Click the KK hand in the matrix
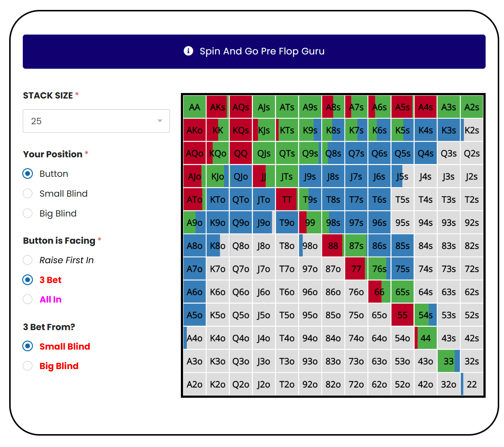 pos(217,130)
